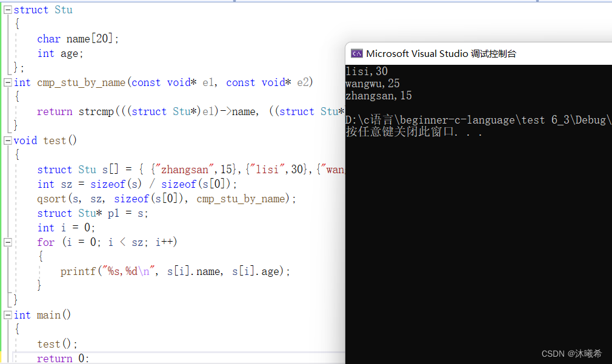
Task: Click the Microsoft Visual Studio console title
Action: 441,53
